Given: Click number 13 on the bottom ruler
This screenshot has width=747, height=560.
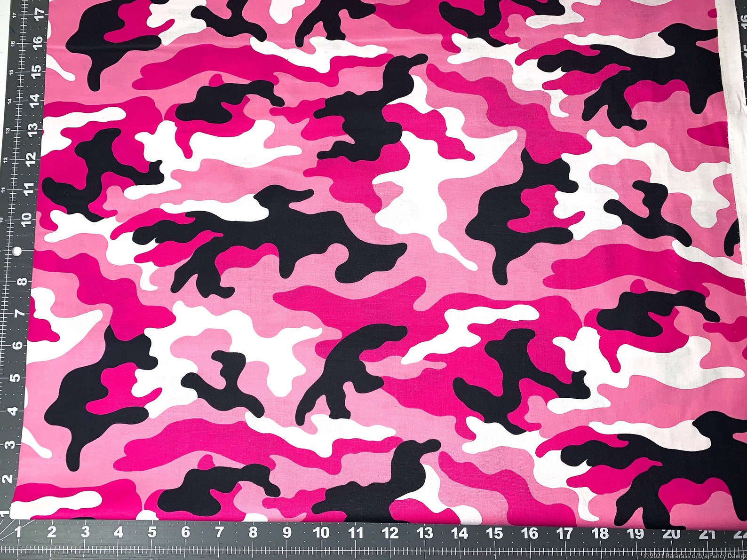Looking at the screenshot, I should tap(424, 533).
